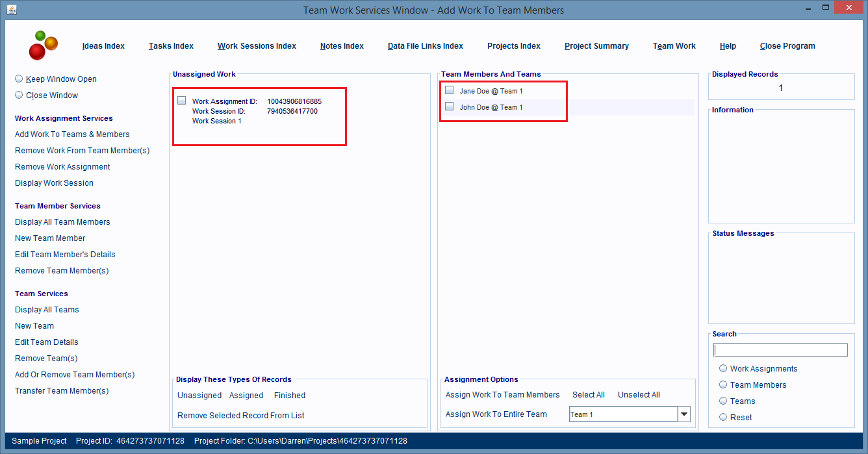The width and height of the screenshot is (868, 454).
Task: Click Unselect All team members
Action: point(639,395)
